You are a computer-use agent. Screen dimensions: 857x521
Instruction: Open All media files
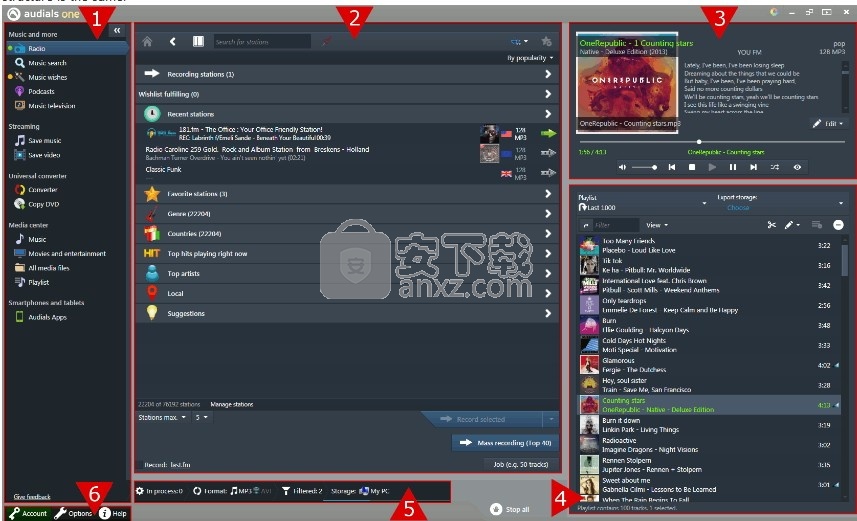[x=49, y=268]
